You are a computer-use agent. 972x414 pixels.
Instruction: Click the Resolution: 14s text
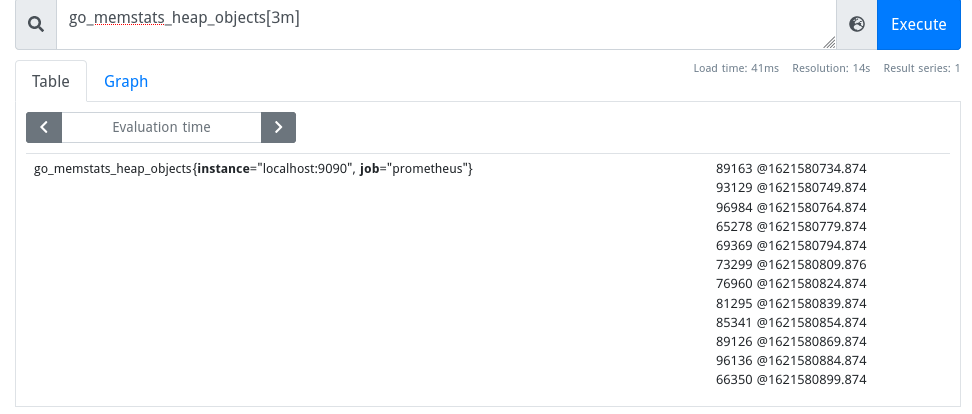(x=831, y=68)
